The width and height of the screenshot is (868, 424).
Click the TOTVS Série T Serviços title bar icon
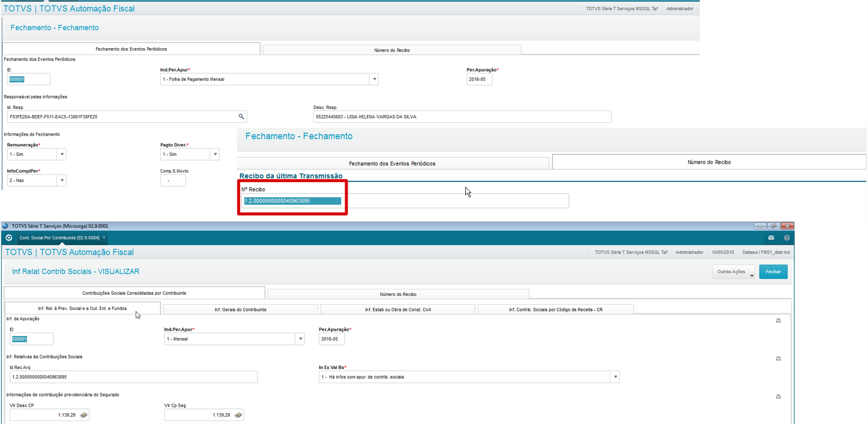pyautogui.click(x=5, y=226)
